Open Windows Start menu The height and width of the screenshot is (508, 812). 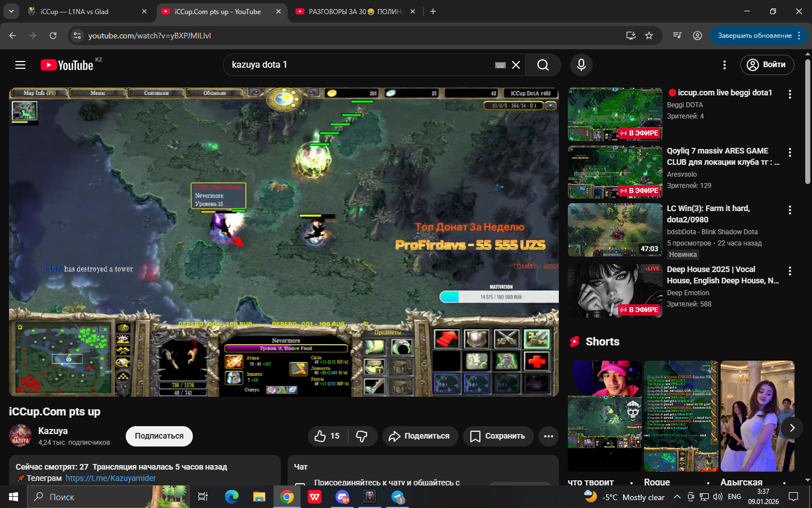14,497
